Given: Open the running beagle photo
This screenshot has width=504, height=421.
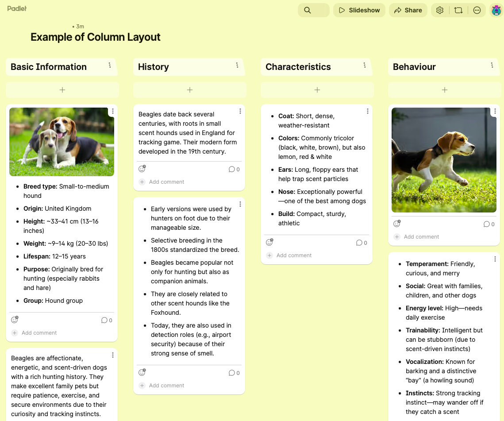Looking at the screenshot, I should pos(444,160).
